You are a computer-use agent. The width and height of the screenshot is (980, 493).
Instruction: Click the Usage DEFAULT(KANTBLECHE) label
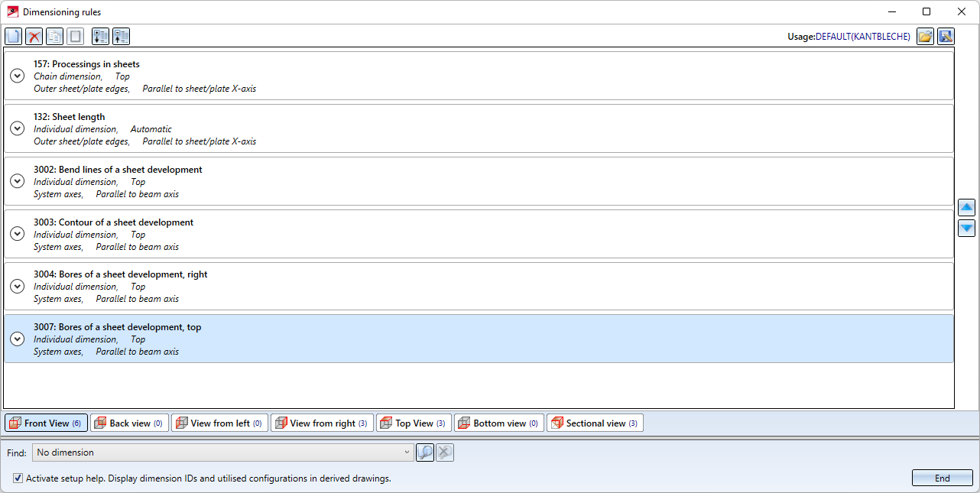click(849, 37)
